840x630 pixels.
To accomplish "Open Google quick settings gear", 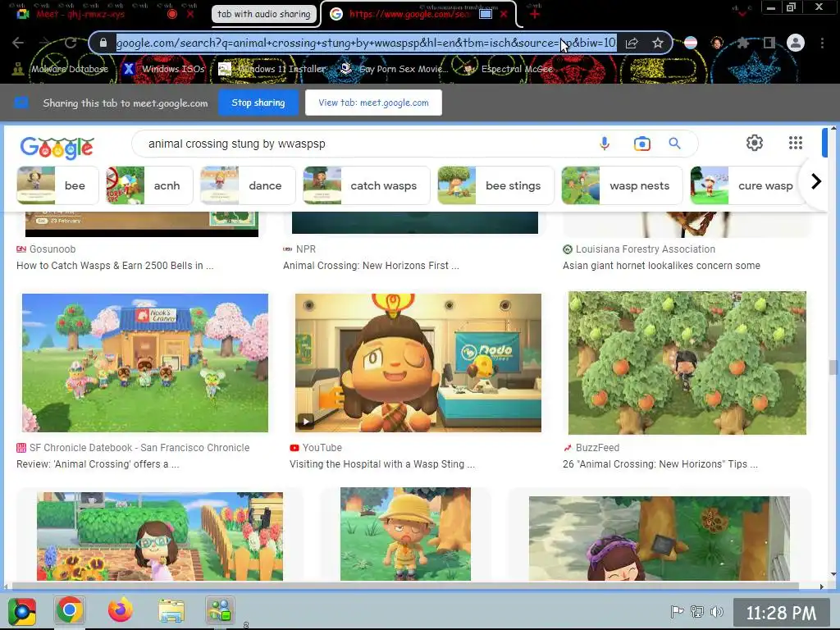I will pyautogui.click(x=755, y=143).
